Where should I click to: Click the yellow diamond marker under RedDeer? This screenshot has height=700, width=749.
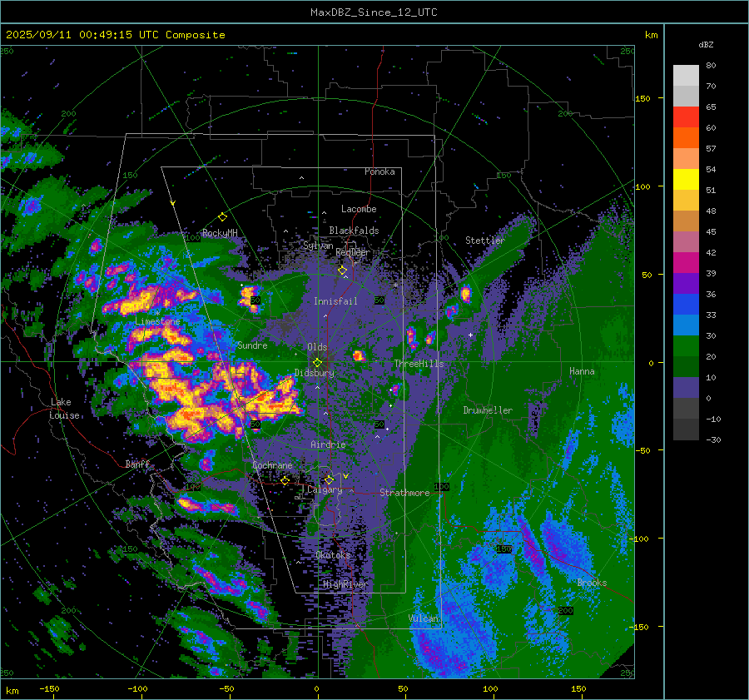[x=342, y=271]
